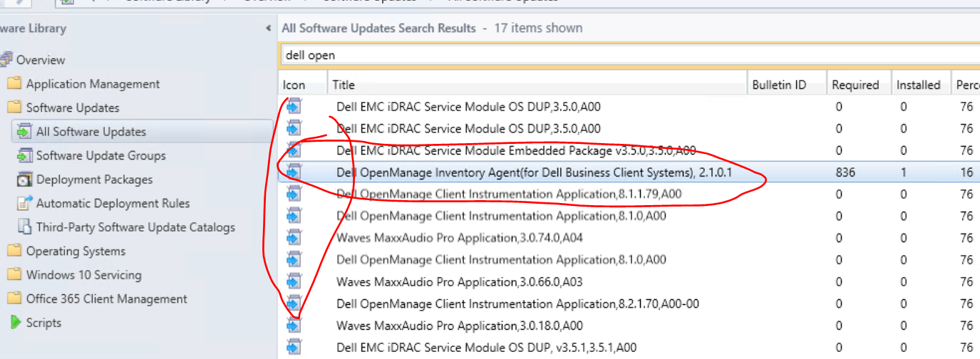The image size is (980, 359).
Task: Open Third-Party Software Update Catalogs node
Action: coord(135,227)
